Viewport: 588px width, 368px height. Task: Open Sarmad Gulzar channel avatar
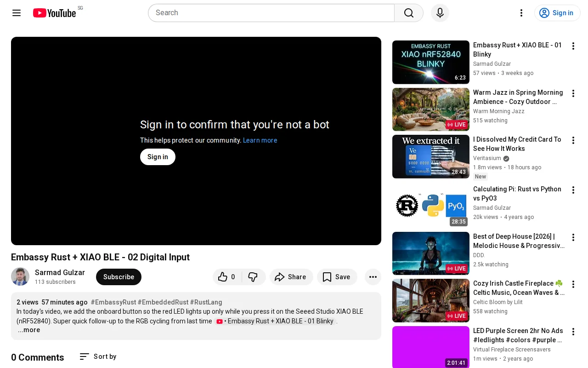[x=20, y=276]
